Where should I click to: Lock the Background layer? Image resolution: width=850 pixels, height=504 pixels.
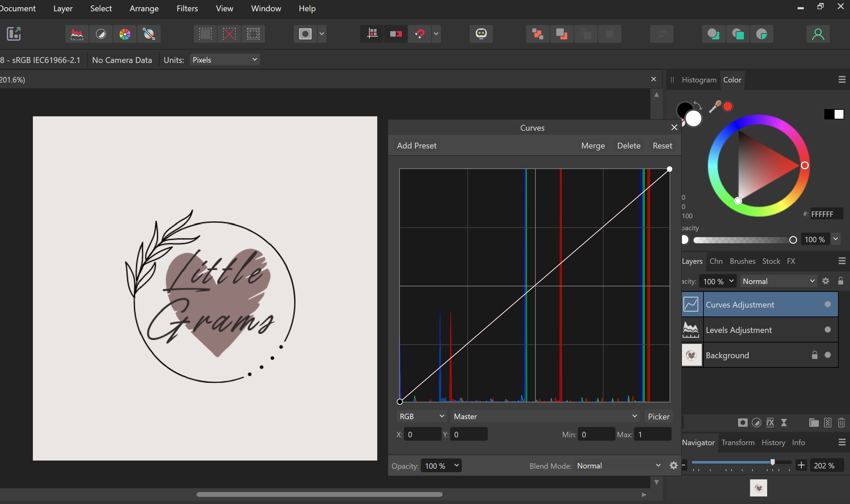tap(814, 355)
